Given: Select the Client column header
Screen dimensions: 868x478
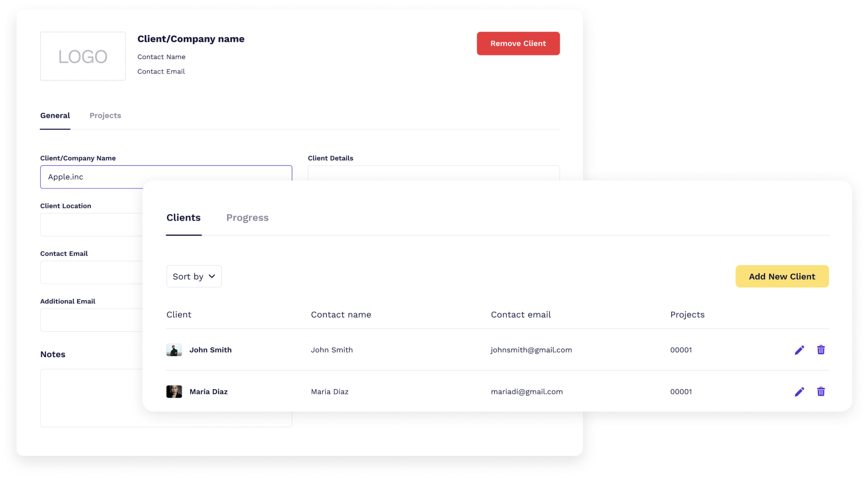Looking at the screenshot, I should [x=179, y=314].
